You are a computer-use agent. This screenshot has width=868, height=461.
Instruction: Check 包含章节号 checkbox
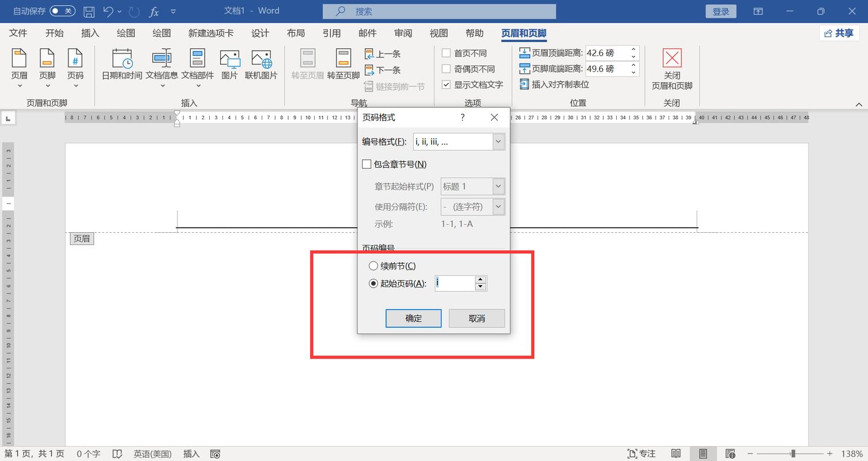pyautogui.click(x=367, y=164)
